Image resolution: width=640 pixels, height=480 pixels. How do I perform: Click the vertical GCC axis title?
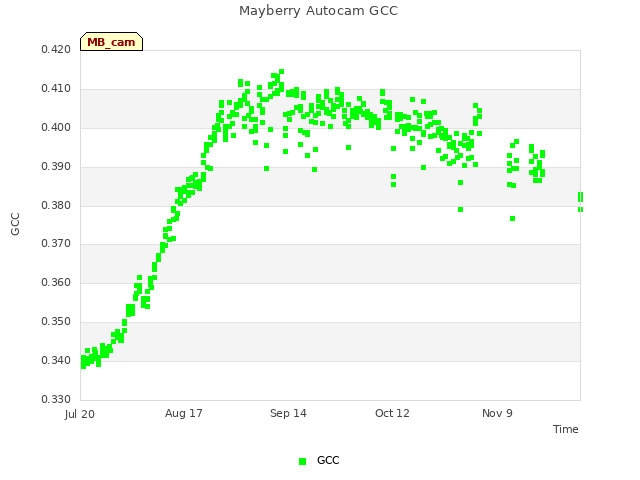point(15,224)
